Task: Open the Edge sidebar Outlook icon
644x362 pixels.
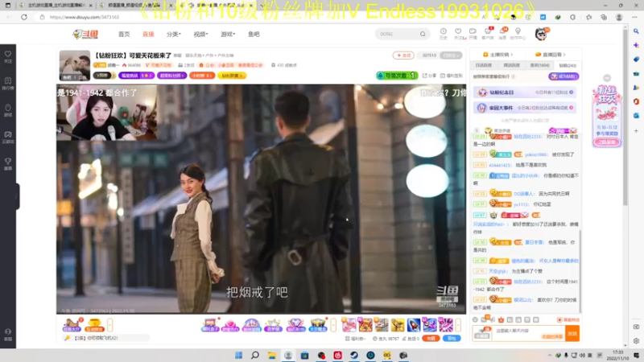Action: (636, 115)
